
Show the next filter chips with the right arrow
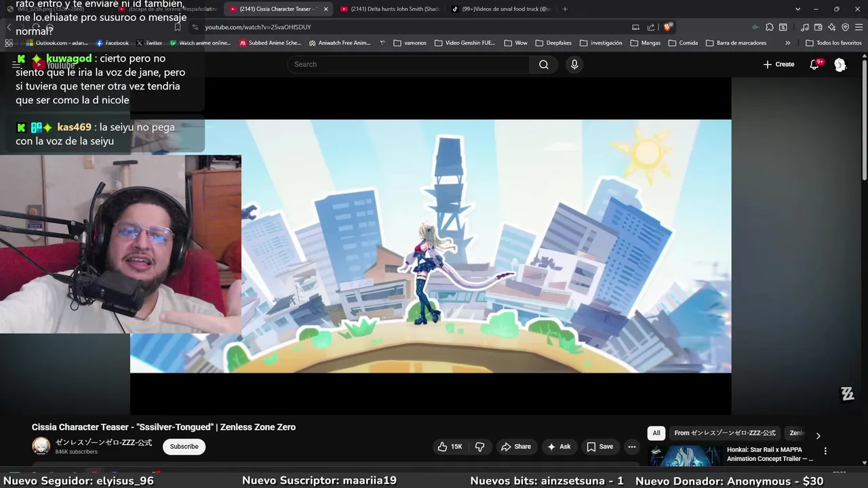(x=818, y=436)
